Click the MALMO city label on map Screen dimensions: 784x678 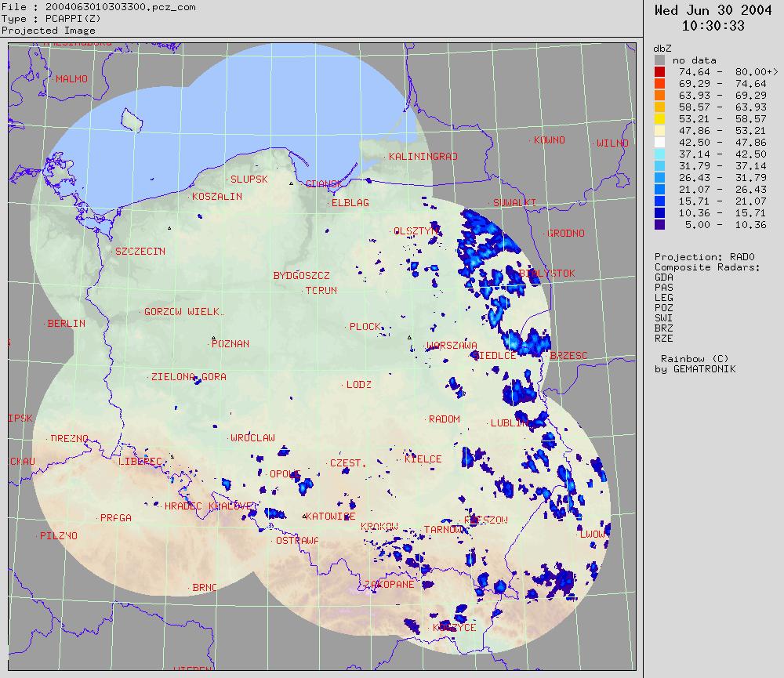71,79
